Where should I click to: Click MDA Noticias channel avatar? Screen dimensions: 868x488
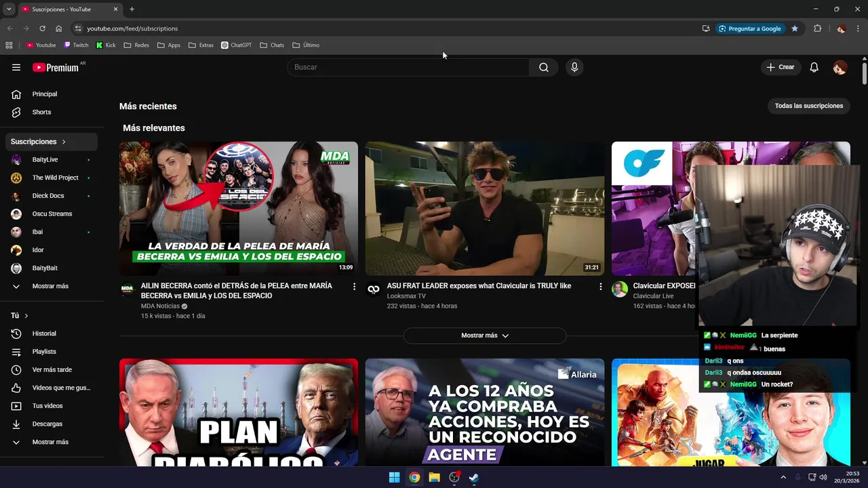[127, 289]
